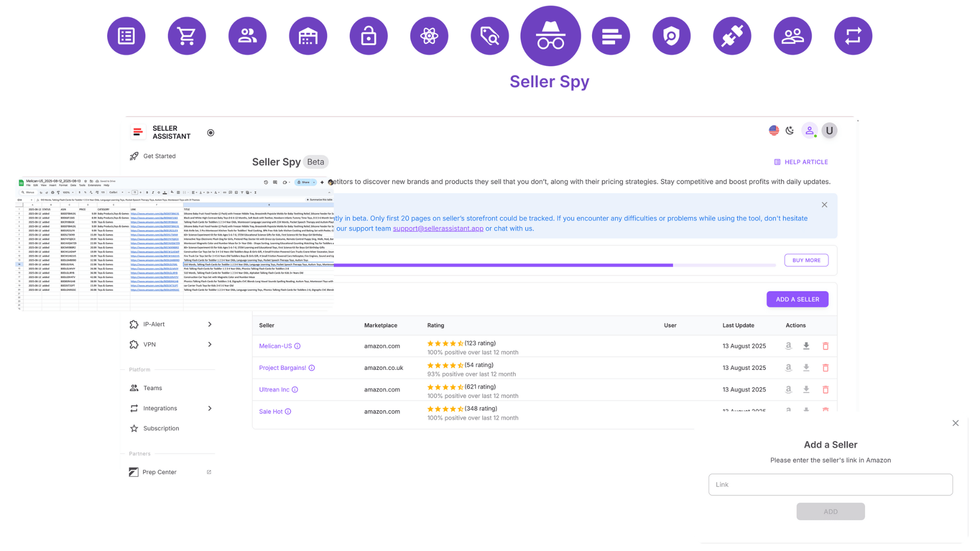Expand the IP-Alert sidebar item
980x551 pixels.
point(153,324)
